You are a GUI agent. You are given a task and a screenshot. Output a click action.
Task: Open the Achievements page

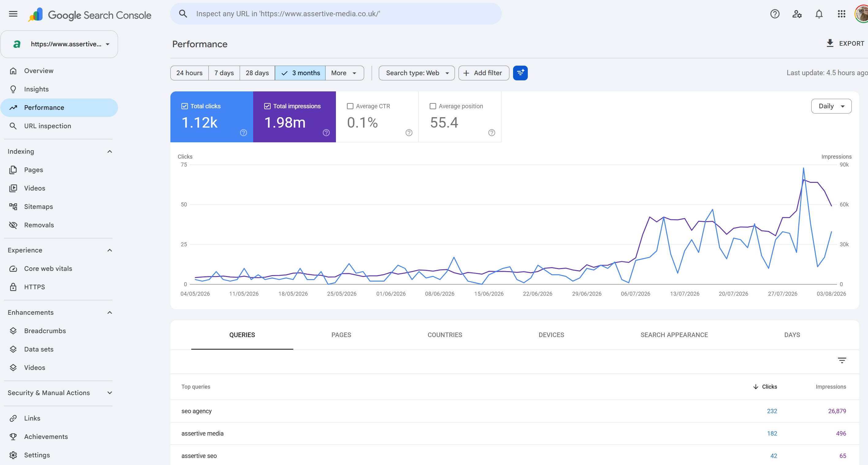pyautogui.click(x=59, y=437)
